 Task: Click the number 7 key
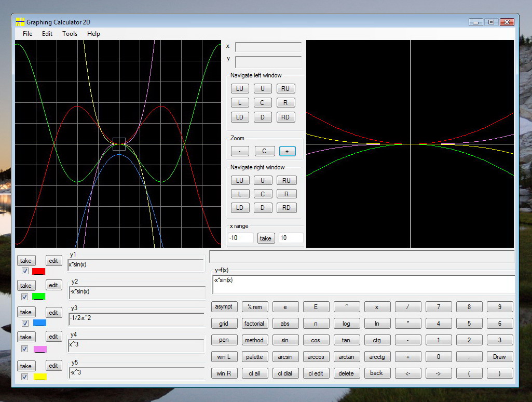[439, 306]
